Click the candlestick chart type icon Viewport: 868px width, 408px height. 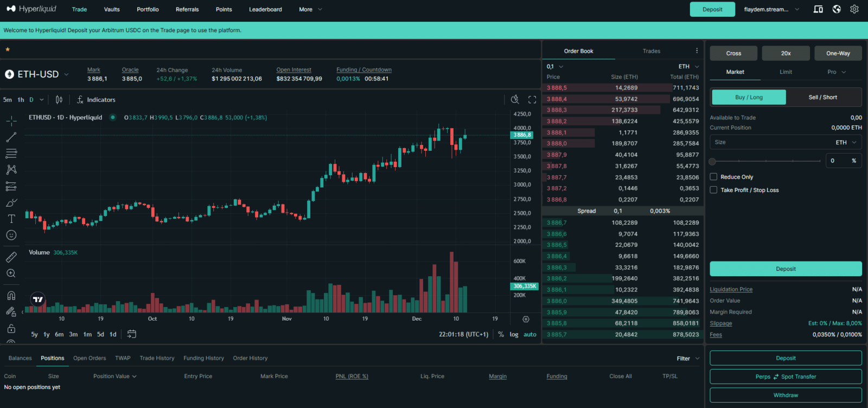(x=59, y=100)
